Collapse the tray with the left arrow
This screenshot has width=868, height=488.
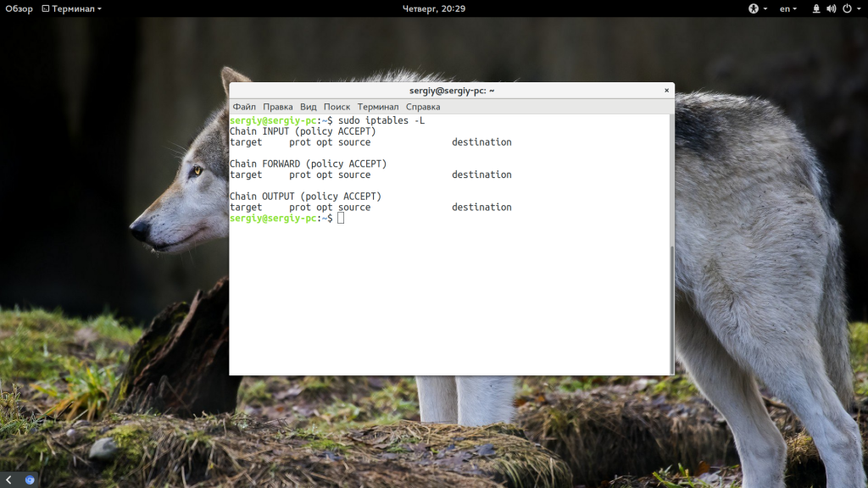pos(8,480)
